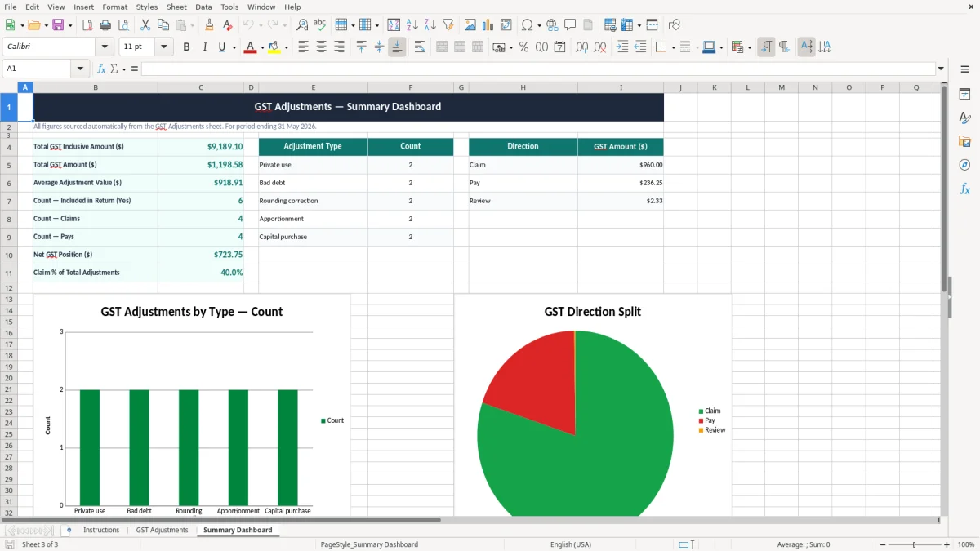The height and width of the screenshot is (551, 980).
Task: Expand the formula bar
Action: [x=942, y=69]
